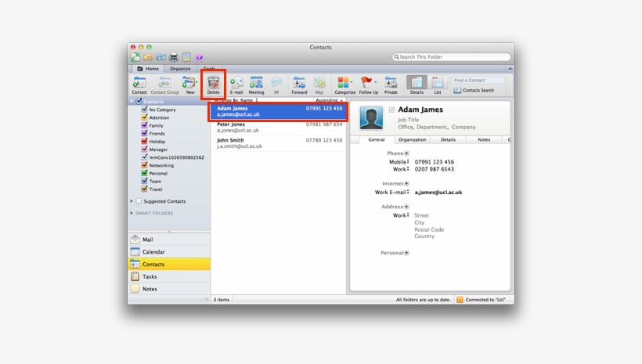Collapse the ribbon with the chevron
Screen dimensions: 642x364
point(510,69)
